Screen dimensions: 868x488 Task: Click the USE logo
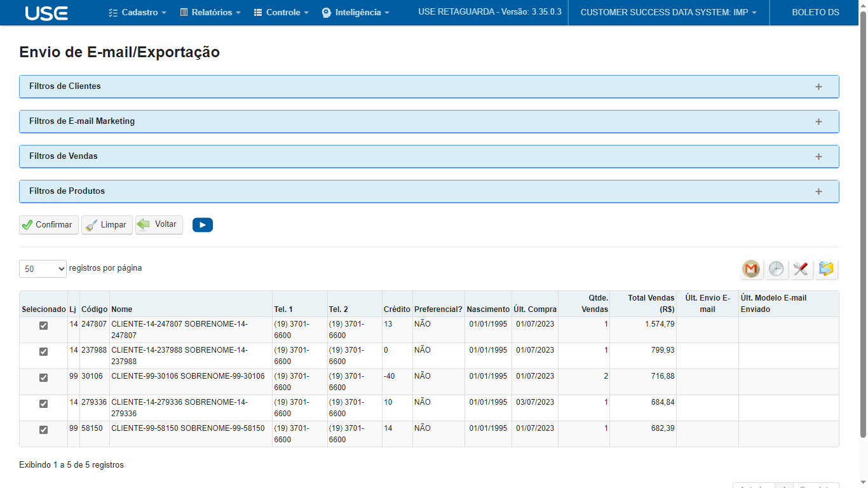click(46, 13)
